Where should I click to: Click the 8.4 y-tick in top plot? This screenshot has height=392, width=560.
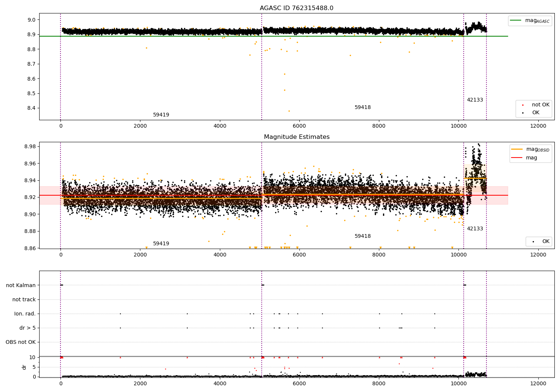pos(31,108)
